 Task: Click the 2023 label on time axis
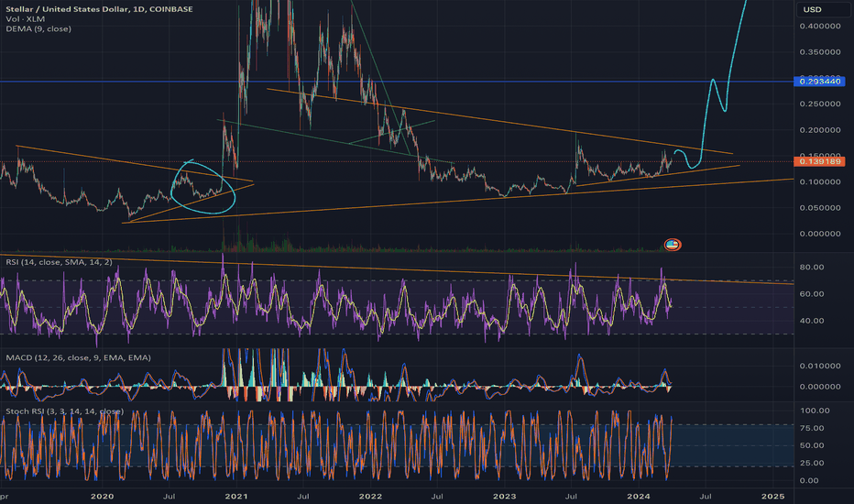[504, 496]
